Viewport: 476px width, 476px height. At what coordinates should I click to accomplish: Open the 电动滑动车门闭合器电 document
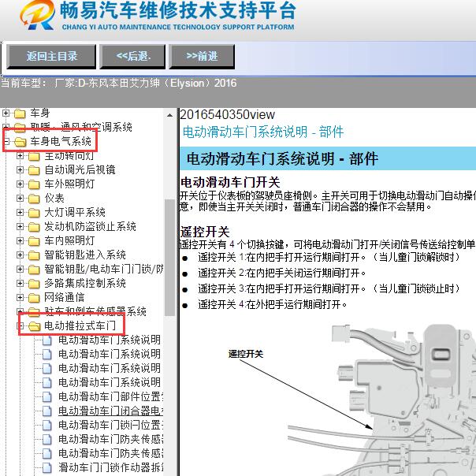[111, 411]
